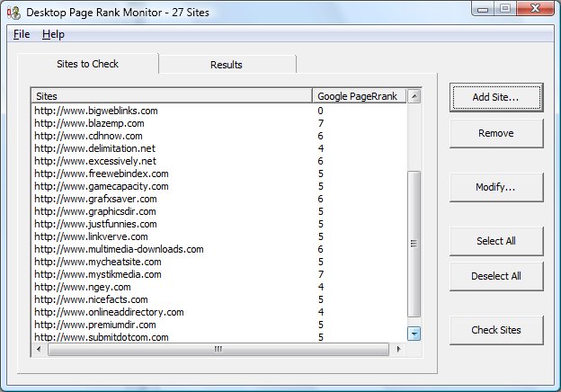Click the Desktop Page Rank Monitor title icon
Image resolution: width=561 pixels, height=392 pixels.
(14, 13)
